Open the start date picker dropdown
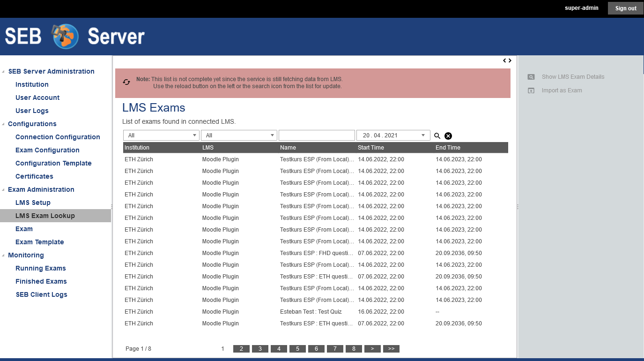 pos(423,135)
